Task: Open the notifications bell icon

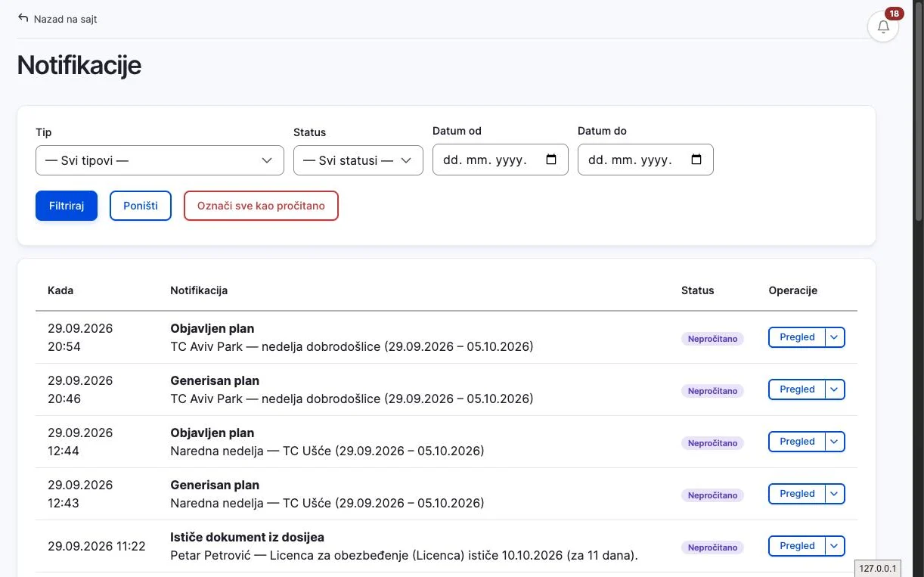Action: pos(882,27)
